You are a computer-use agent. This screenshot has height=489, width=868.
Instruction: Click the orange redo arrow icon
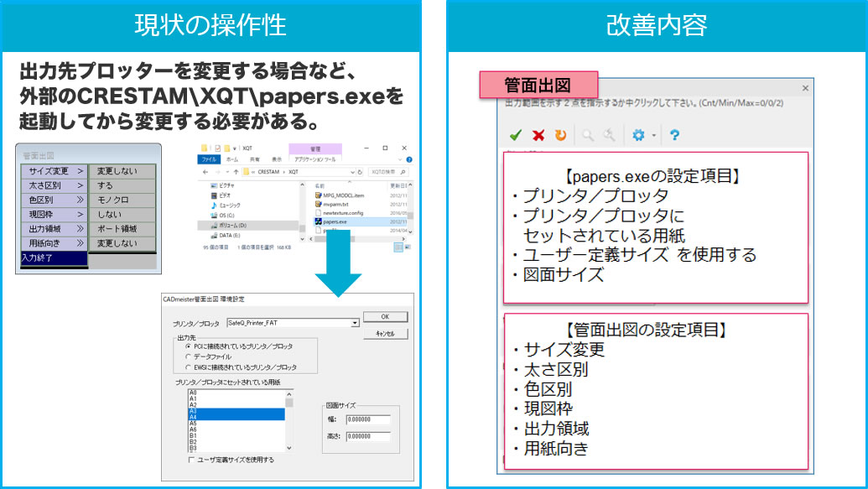tap(560, 134)
